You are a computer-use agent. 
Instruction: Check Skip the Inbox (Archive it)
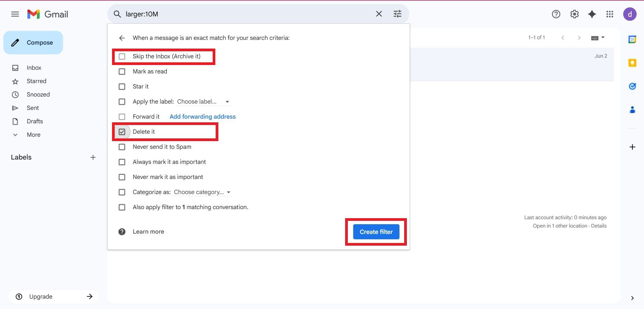pos(122,57)
